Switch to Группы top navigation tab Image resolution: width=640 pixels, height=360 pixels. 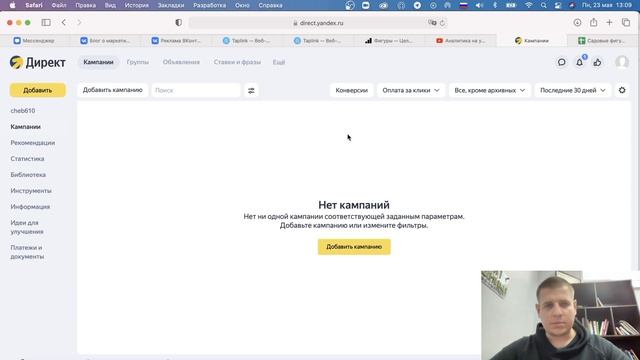tap(138, 62)
